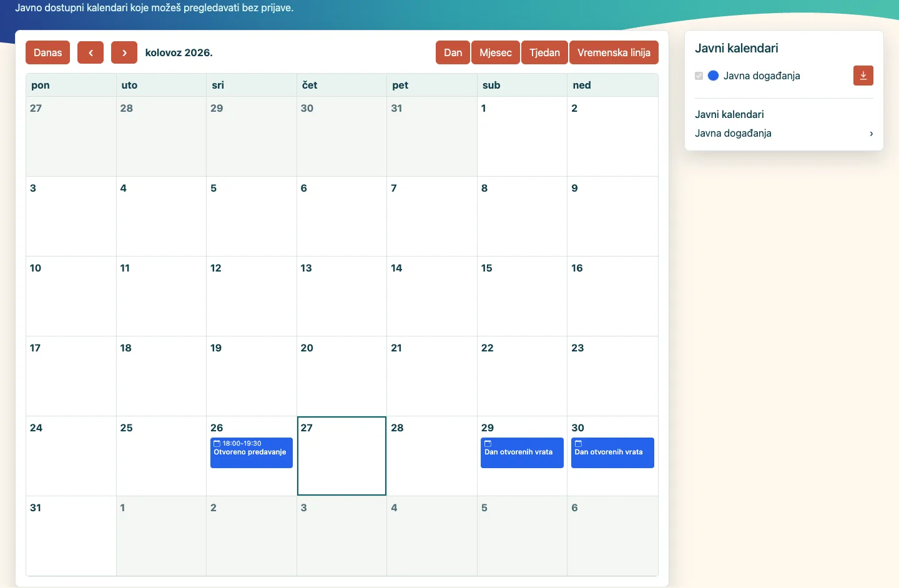899x588 pixels.
Task: Select the highlighted day cell 27
Action: (341, 456)
